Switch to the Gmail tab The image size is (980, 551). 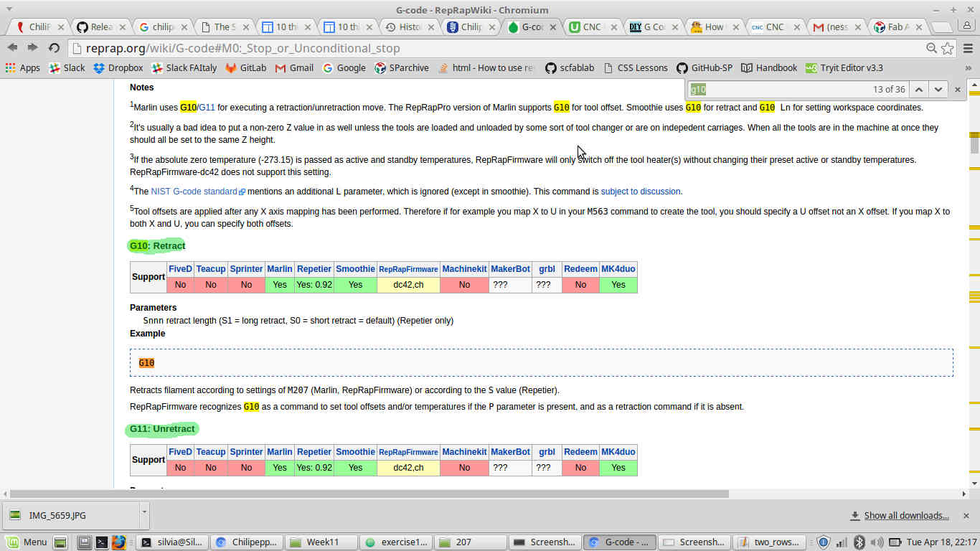(x=837, y=27)
